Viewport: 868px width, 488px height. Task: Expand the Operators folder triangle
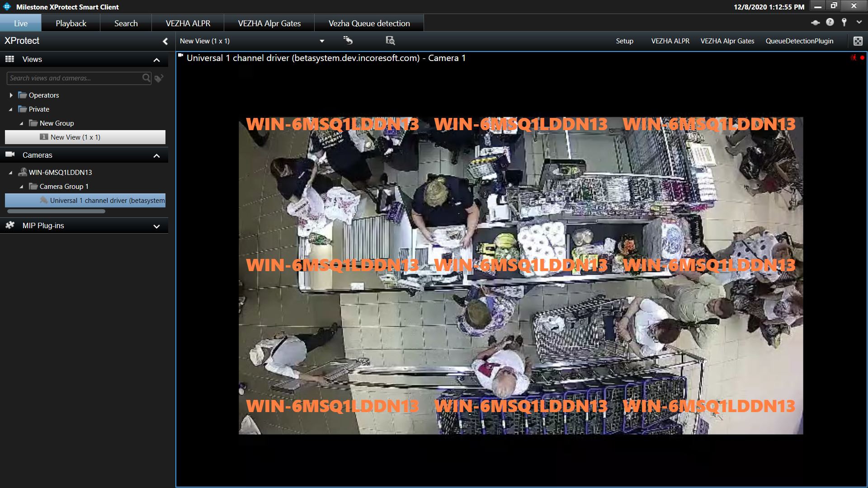click(11, 95)
